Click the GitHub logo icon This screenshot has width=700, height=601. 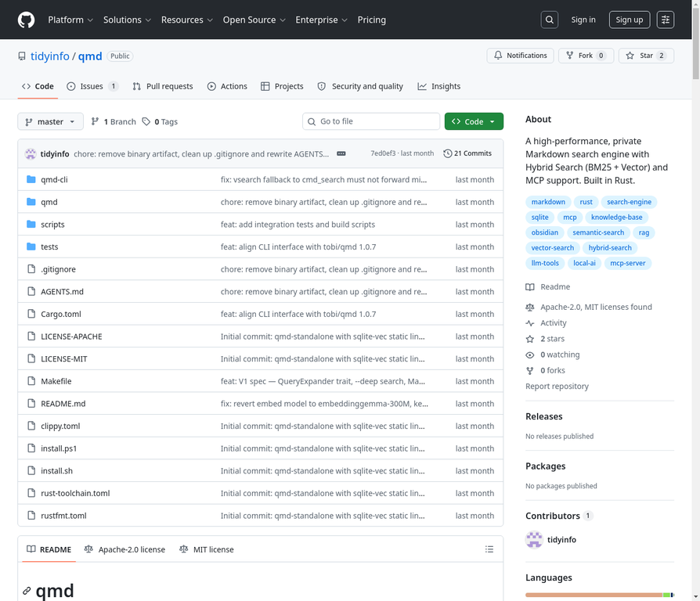click(26, 20)
